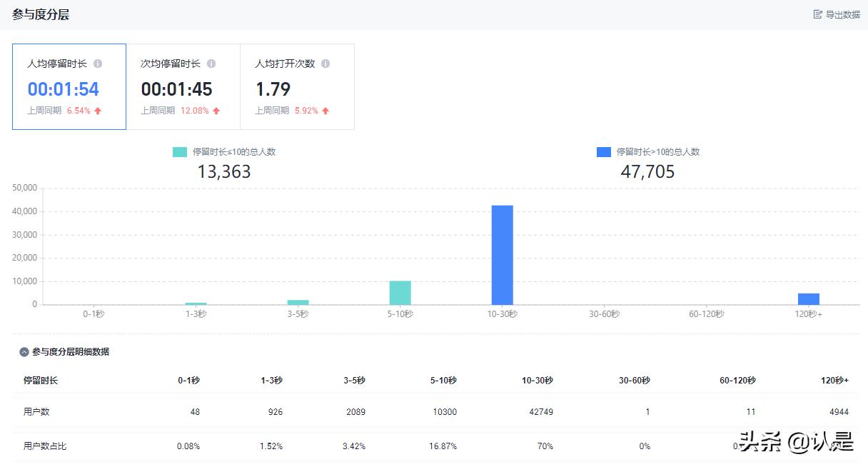Select the 人均停留时长 metric card
Image resolution: width=868 pixels, height=467 pixels.
(69, 87)
